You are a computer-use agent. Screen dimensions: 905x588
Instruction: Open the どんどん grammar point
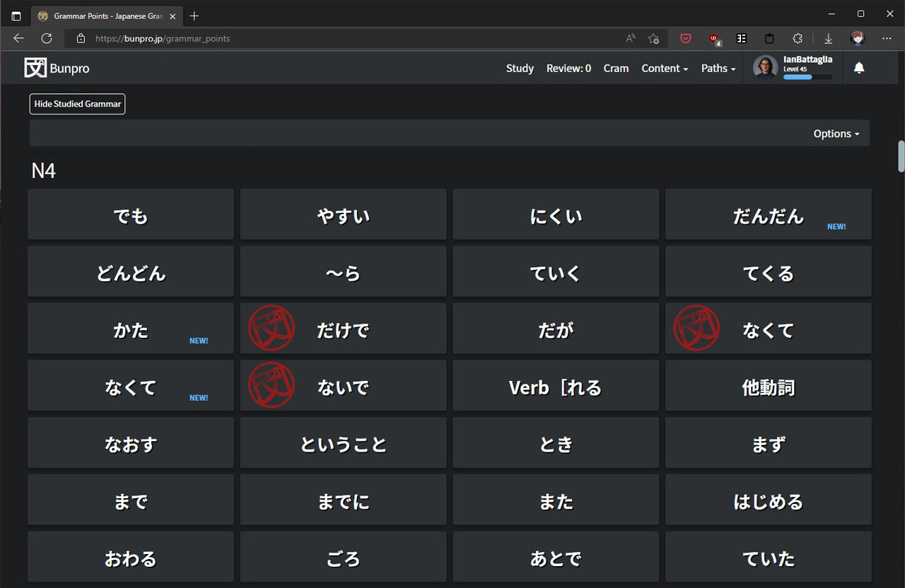coord(131,271)
